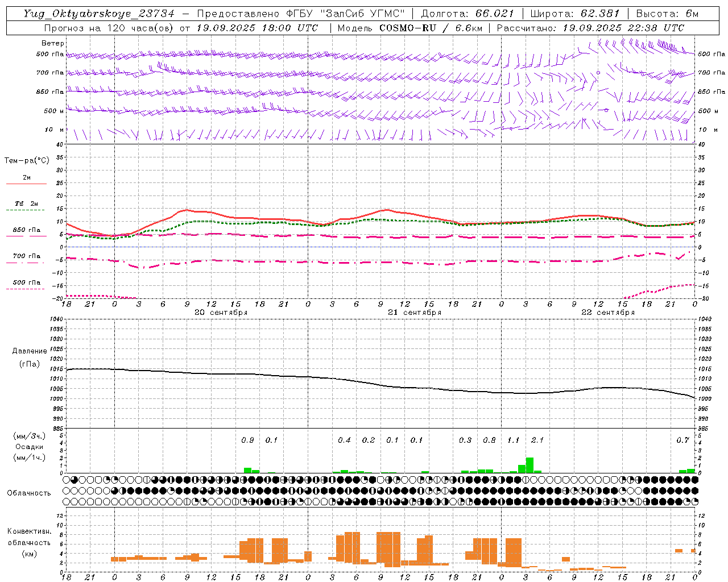This screenshot has height=582, width=728.
Task: Click the "Облачность" cloud cover label
Action: tap(29, 493)
